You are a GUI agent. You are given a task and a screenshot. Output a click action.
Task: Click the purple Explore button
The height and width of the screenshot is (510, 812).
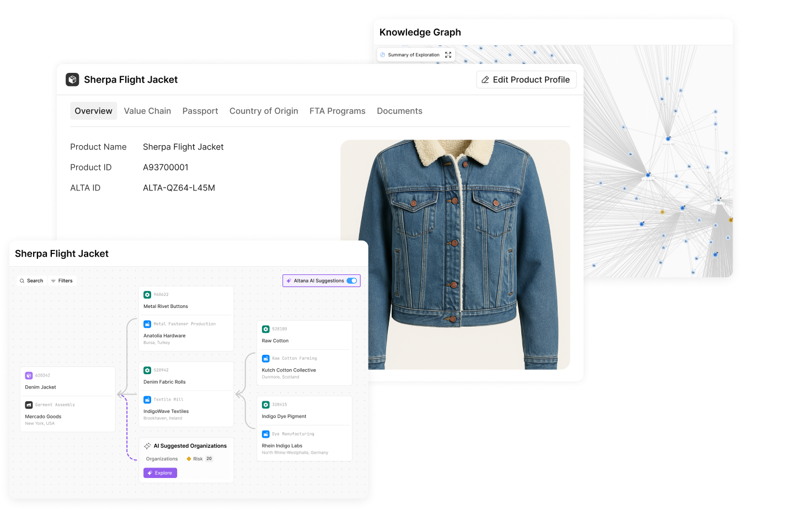(x=160, y=473)
